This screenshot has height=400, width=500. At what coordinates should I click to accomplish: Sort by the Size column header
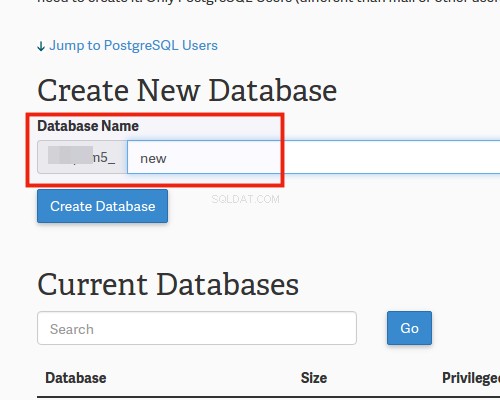[x=314, y=378]
